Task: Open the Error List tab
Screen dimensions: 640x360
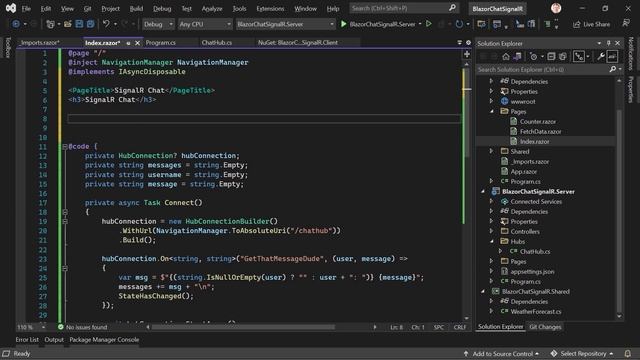Action: [27, 340]
